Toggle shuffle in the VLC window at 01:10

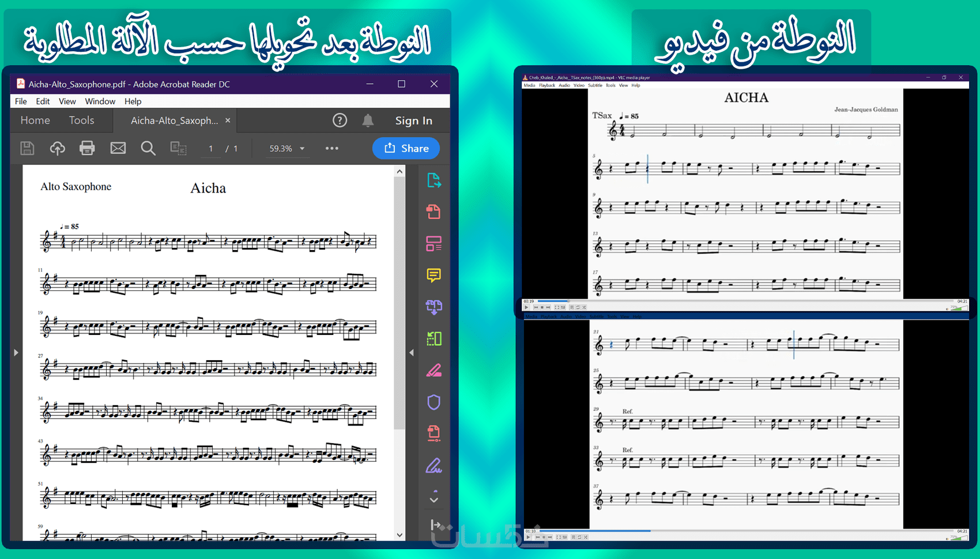point(586,537)
